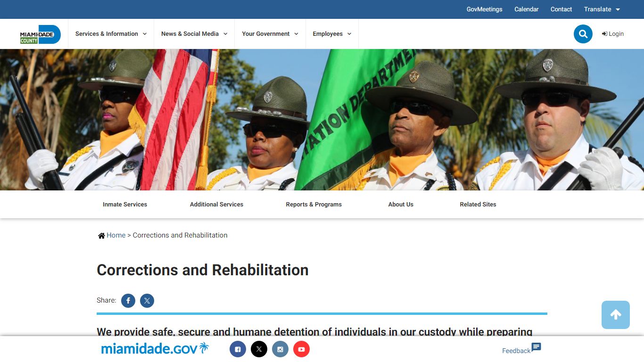The height and width of the screenshot is (362, 644).
Task: Expand Services & Information menu
Action: click(x=111, y=34)
